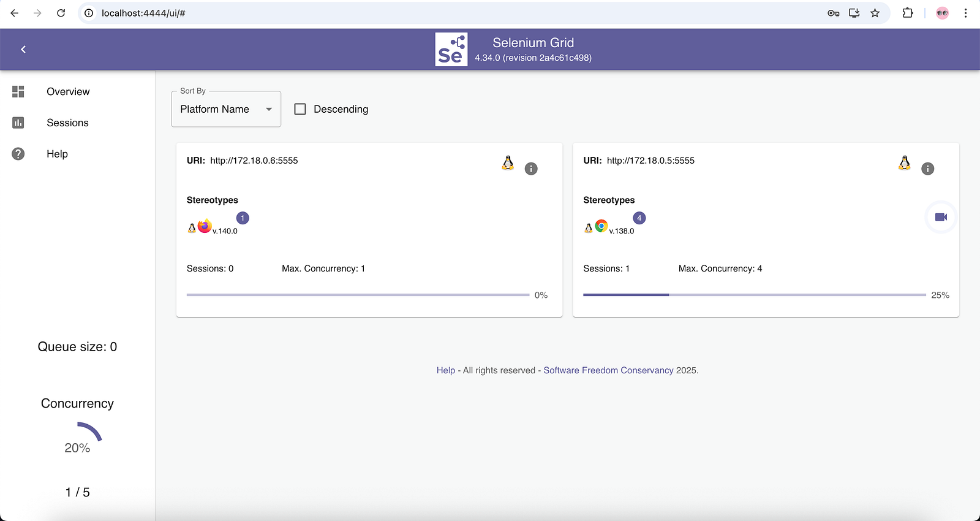Click the Selenium Grid title
The height and width of the screenshot is (521, 980).
point(533,43)
